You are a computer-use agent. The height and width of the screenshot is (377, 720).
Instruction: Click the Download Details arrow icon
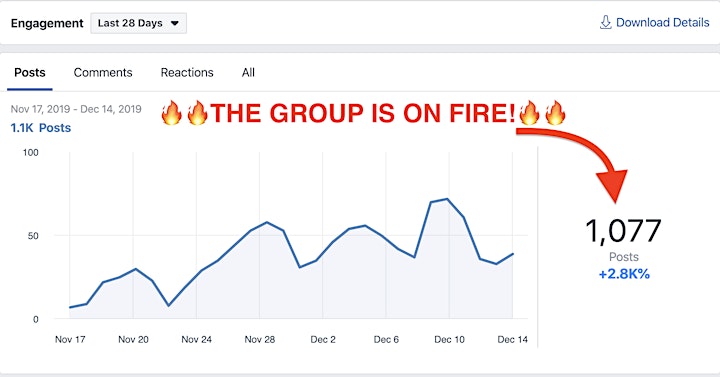(606, 22)
